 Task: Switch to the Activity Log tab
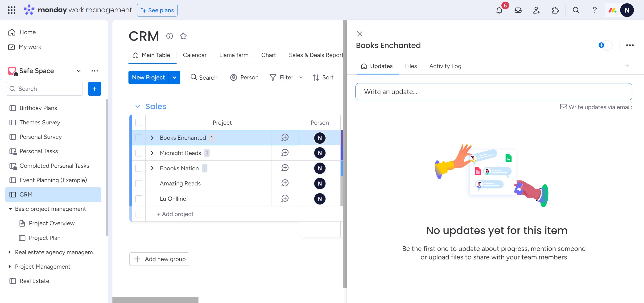point(445,66)
